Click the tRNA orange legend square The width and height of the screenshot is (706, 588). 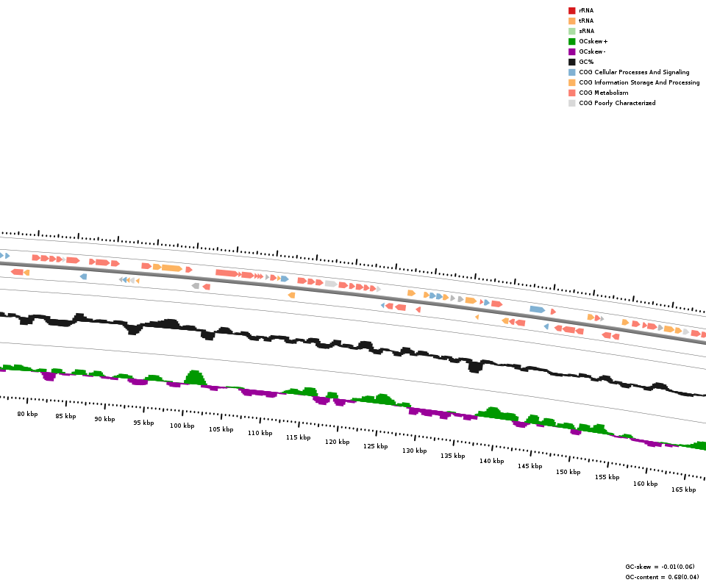pos(571,21)
